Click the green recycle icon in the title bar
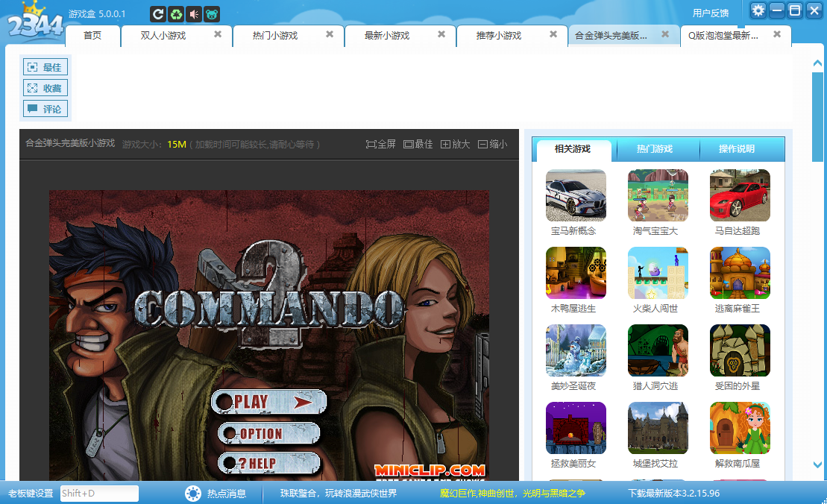The image size is (827, 504). click(x=176, y=14)
